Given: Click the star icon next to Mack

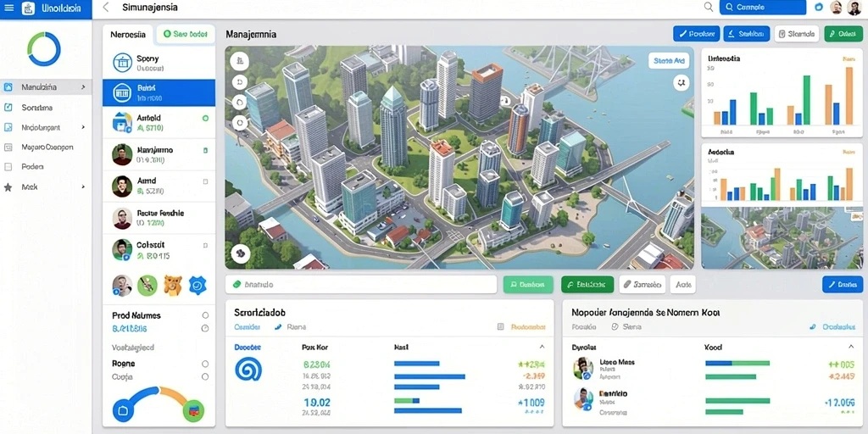Looking at the screenshot, I should pos(8,187).
